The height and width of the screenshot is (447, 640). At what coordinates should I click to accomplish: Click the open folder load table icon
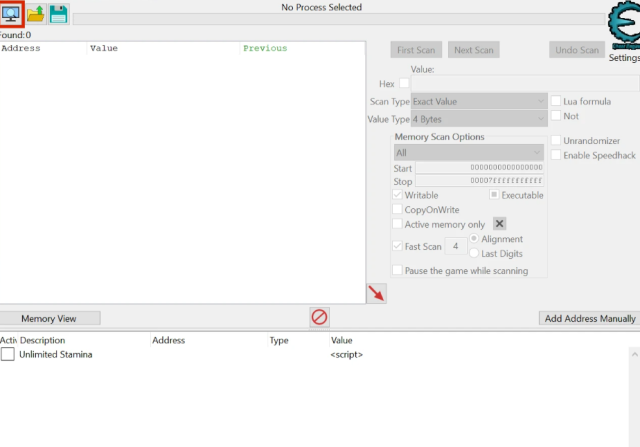click(x=36, y=14)
